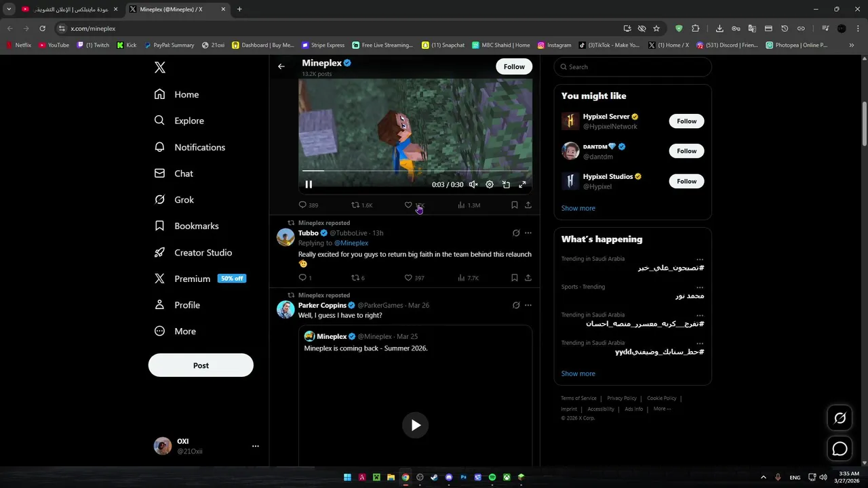Expand the More menu in the sidebar
Image resolution: width=868 pixels, height=488 pixels.
tap(175, 331)
